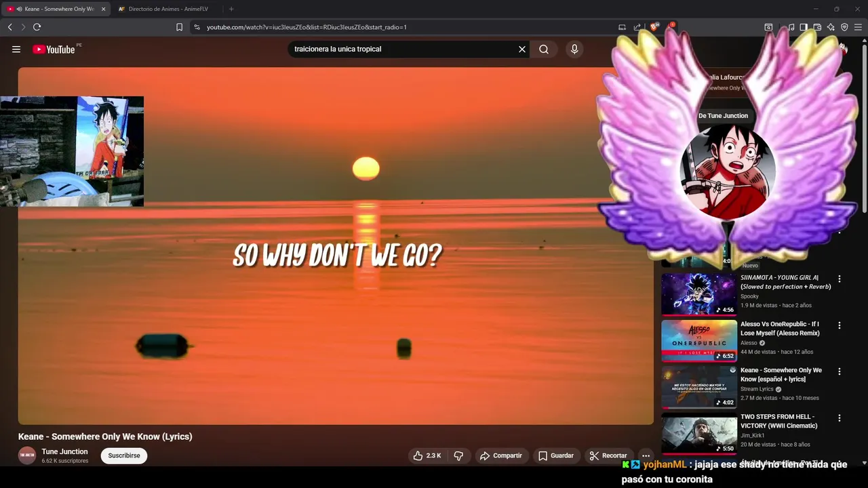Select the YouTube URL in the address bar
Screen dimensions: 868x488
[x=307, y=27]
